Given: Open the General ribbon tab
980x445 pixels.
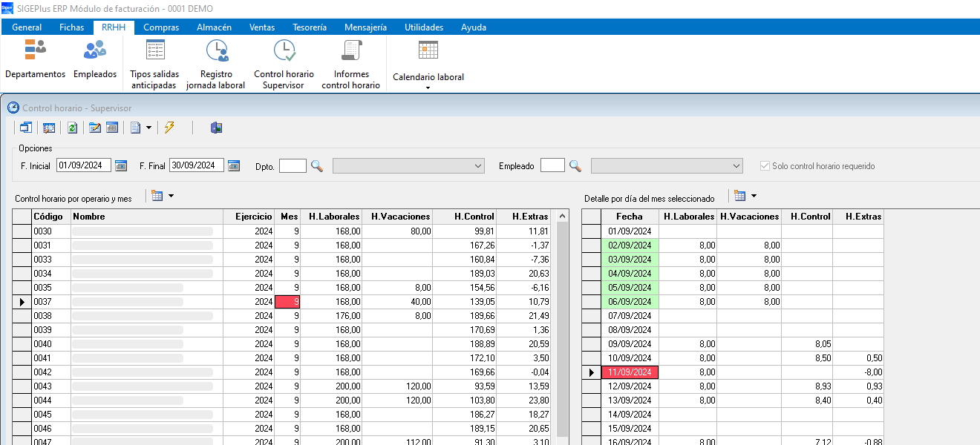Looking at the screenshot, I should pos(27,27).
